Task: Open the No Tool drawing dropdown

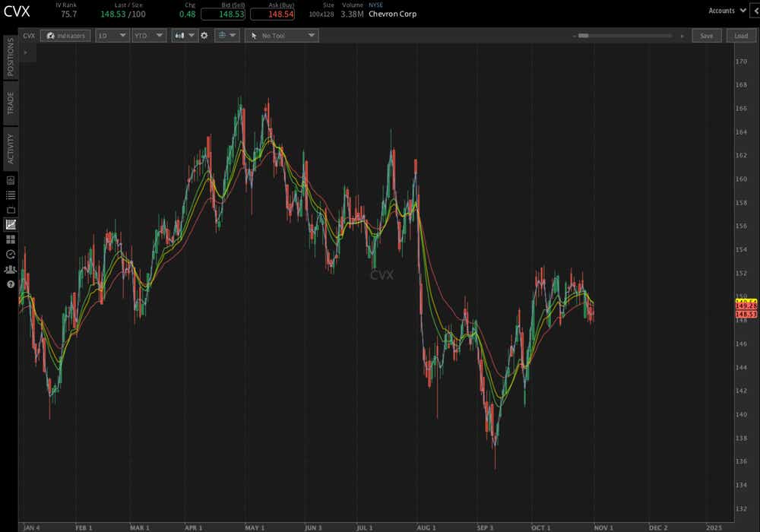Action: pos(282,36)
